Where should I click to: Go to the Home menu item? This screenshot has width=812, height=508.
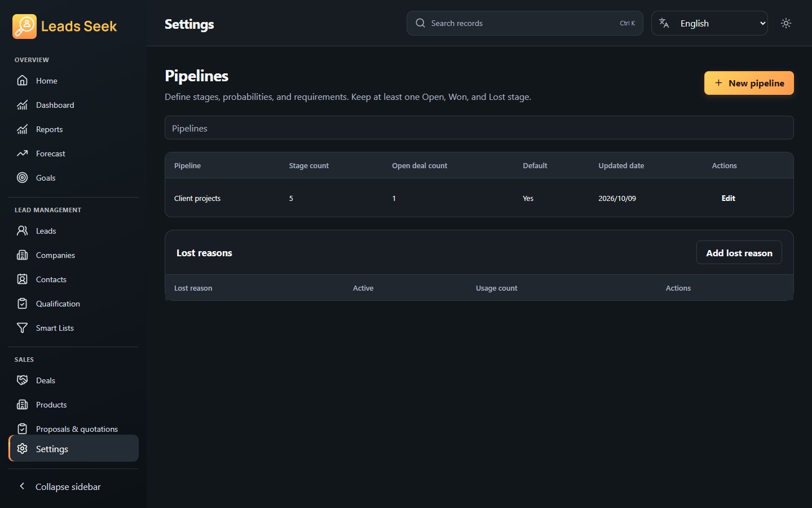tap(73, 81)
